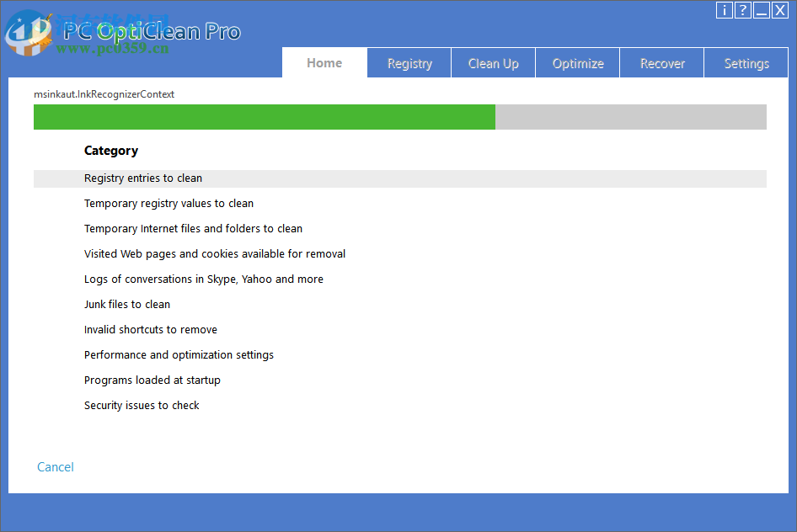Select Temporary registry values to clean

168,203
